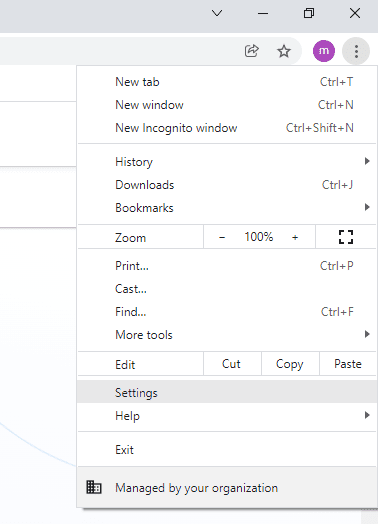Screen dimensions: 378x524
Task: Click the Cut button
Action: (231, 364)
